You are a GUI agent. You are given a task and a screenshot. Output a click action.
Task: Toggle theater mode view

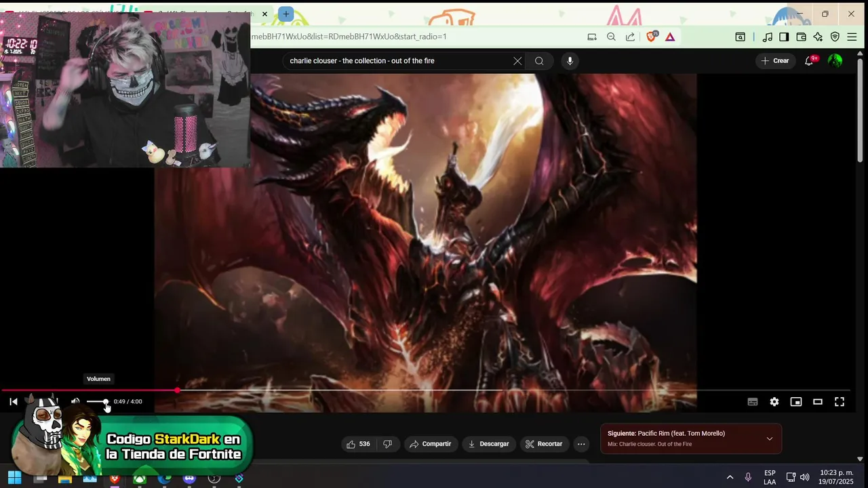(818, 402)
